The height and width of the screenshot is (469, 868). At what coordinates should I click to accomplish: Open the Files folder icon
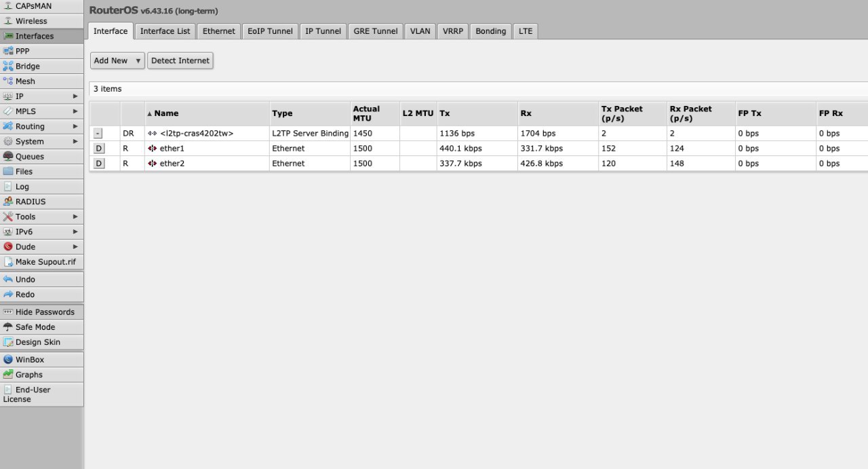(8, 171)
